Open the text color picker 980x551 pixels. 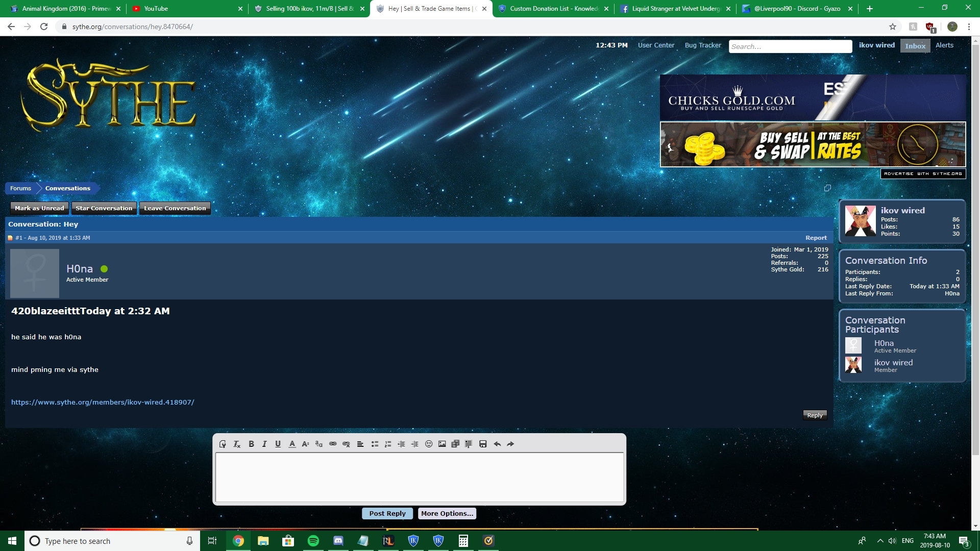coord(292,444)
